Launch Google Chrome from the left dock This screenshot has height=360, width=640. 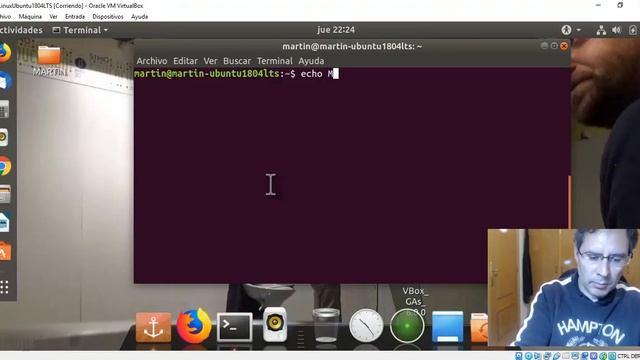click(4, 166)
